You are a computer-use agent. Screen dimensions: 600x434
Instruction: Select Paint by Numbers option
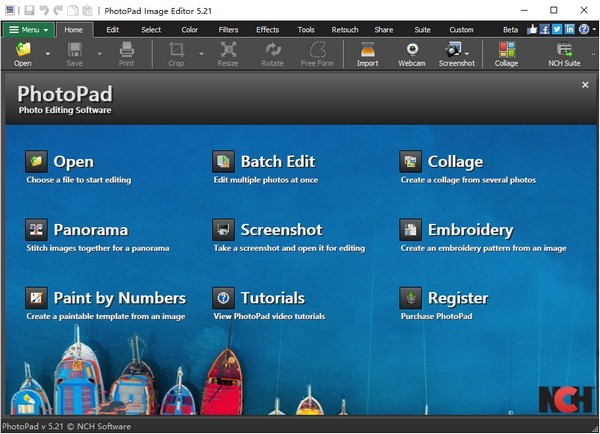tap(119, 298)
